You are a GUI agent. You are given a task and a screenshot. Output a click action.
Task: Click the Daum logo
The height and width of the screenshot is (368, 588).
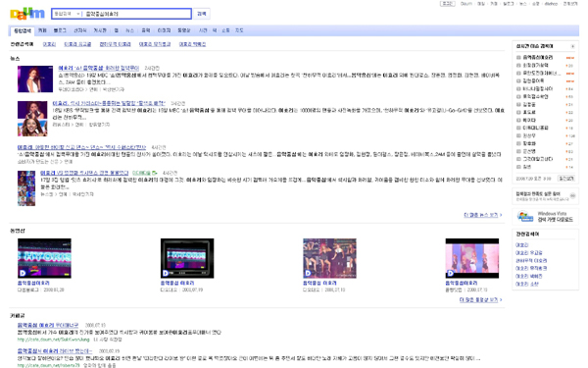(x=27, y=14)
